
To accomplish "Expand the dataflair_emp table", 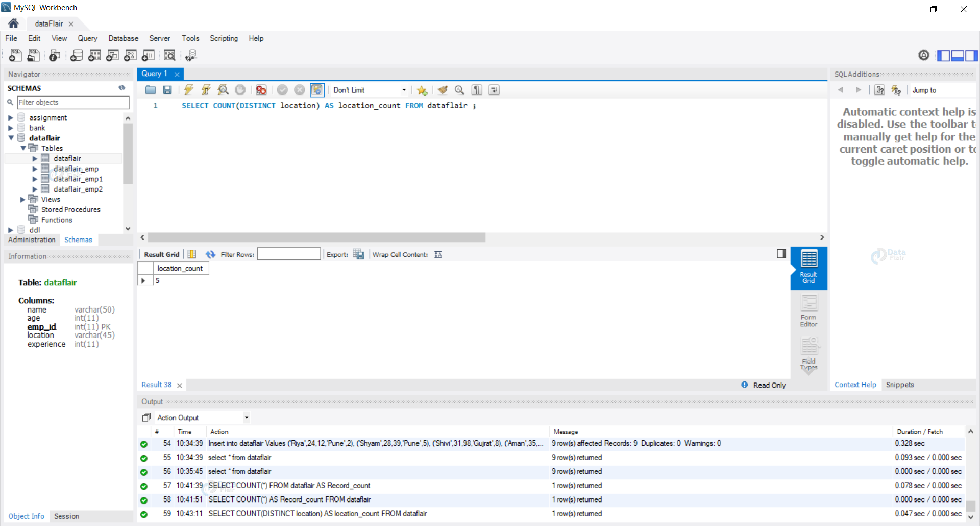I will click(35, 169).
